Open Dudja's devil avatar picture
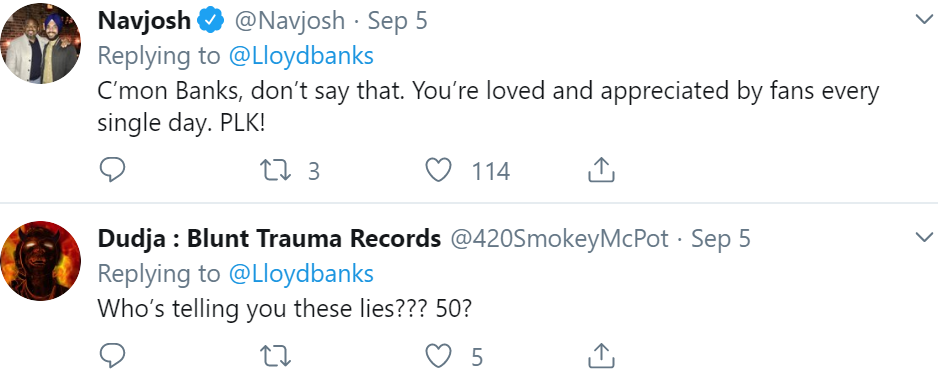The height and width of the screenshot is (371, 938). pyautogui.click(x=40, y=261)
